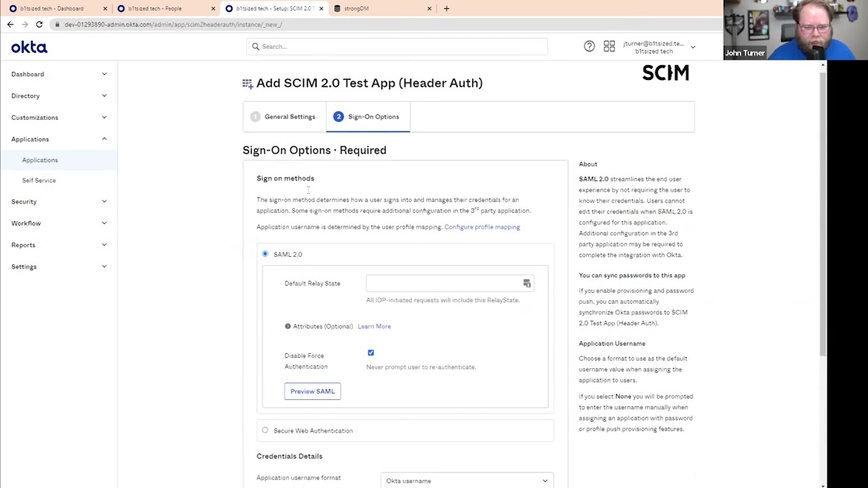
Task: Close the Setup SCIM 2.0 browser tab
Action: (x=321, y=9)
